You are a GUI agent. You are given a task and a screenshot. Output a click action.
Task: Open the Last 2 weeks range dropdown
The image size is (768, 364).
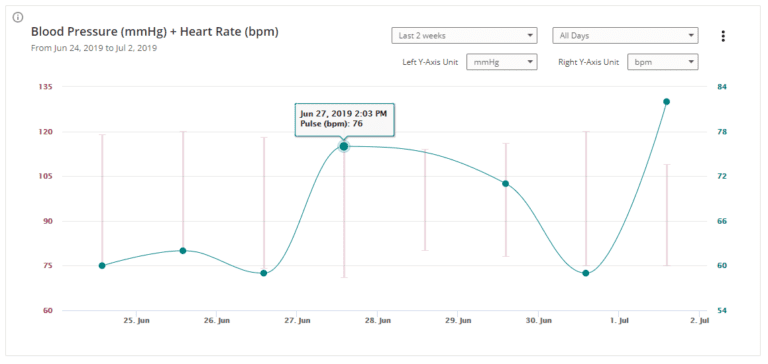tap(464, 36)
